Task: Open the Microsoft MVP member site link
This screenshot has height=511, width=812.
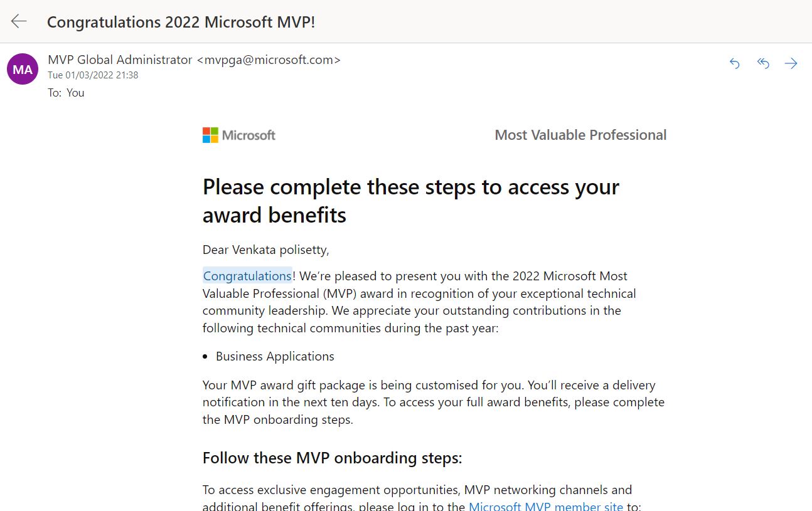Action: point(546,506)
